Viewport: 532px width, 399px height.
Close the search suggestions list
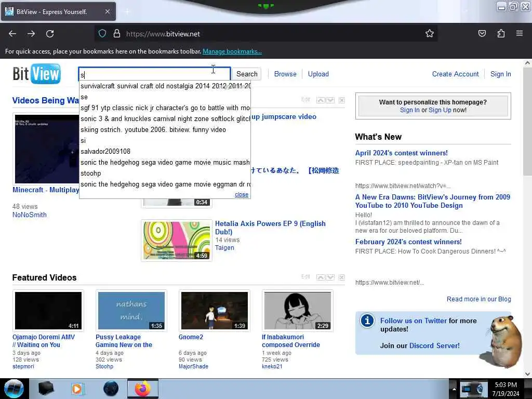[x=242, y=194]
